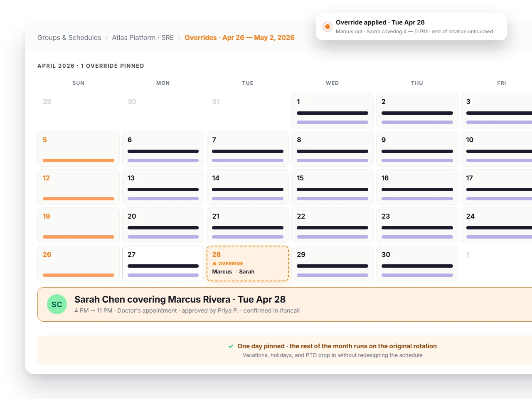Open the Override applied · Tue Apr 28 toast
The image size is (532, 399).
[x=411, y=27]
